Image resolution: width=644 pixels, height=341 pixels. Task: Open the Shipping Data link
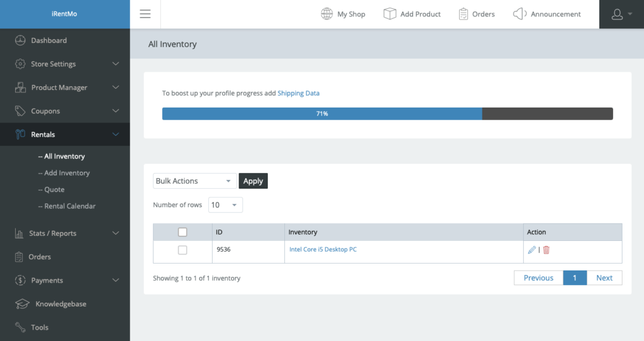[299, 93]
